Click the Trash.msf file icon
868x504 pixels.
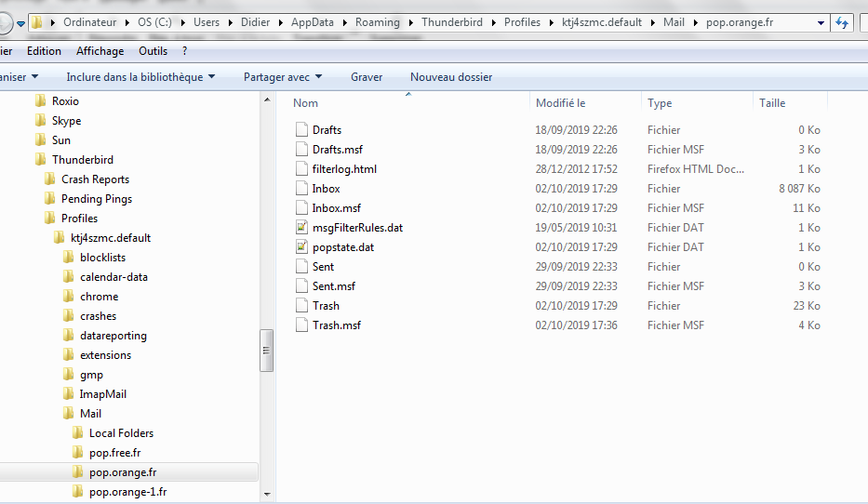(301, 325)
